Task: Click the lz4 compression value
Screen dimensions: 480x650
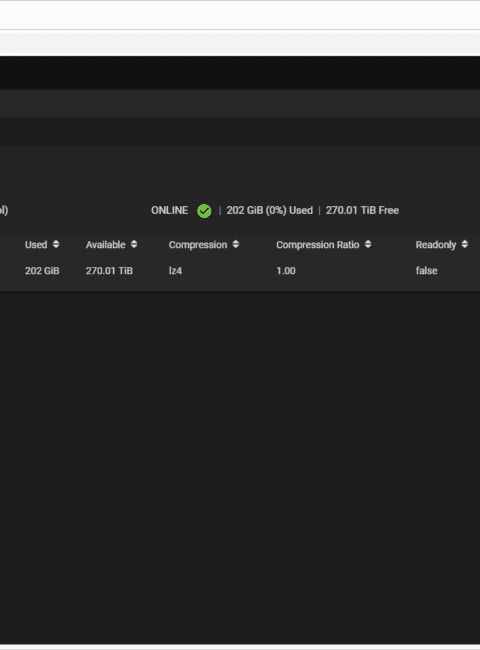Action: (x=175, y=271)
